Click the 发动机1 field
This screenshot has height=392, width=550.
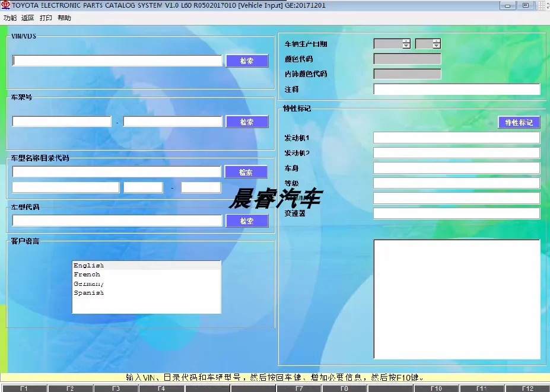(456, 138)
